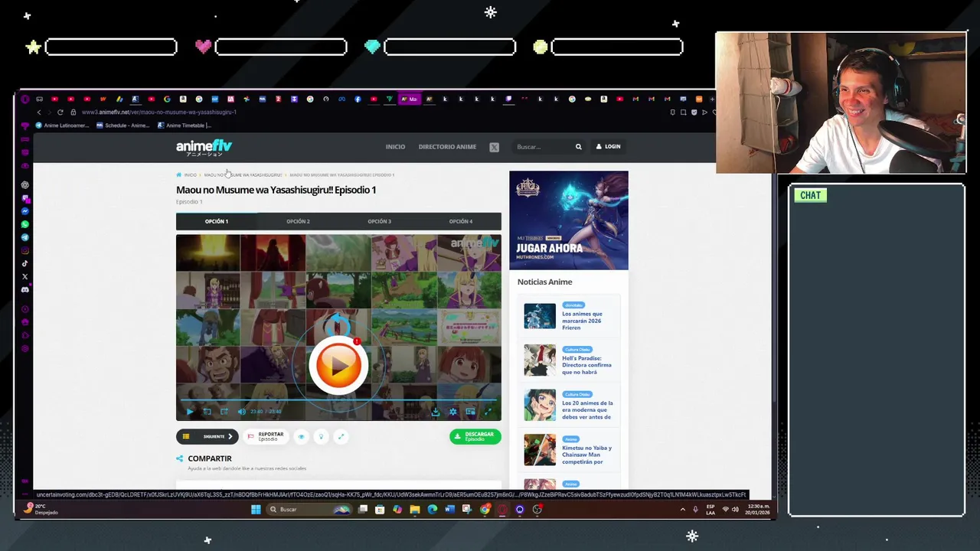Open Instagram in browser sidebar
This screenshot has height=551, width=980.
point(25,250)
